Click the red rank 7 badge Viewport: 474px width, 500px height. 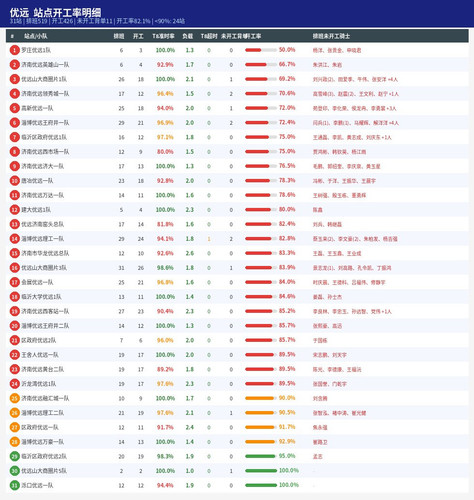[x=14, y=137]
